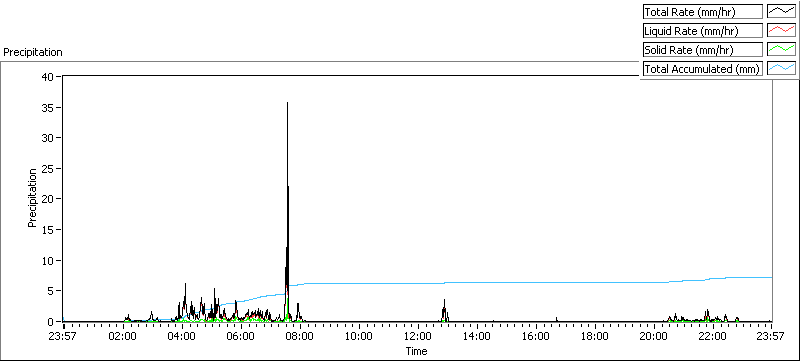Select the 35 y-axis tick value

[x=48, y=107]
